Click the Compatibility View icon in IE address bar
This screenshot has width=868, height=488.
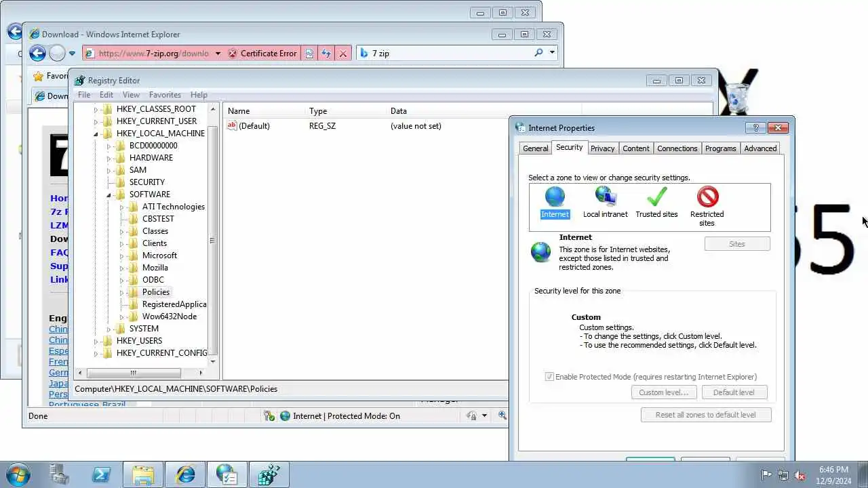point(309,53)
